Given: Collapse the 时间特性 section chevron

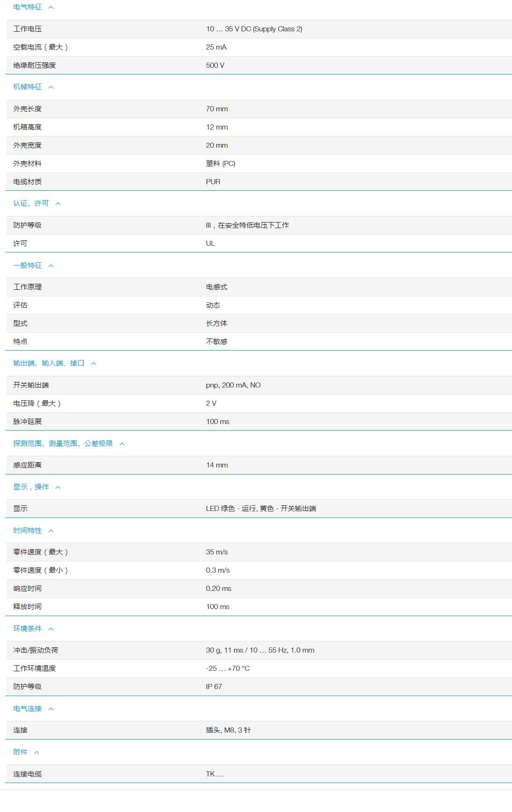Looking at the screenshot, I should 51,531.
